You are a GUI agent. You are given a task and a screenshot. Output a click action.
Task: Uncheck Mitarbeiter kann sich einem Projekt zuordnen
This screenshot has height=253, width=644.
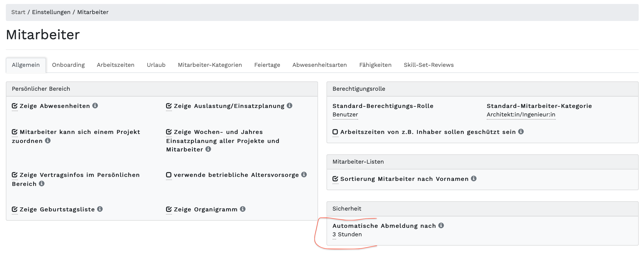(15, 132)
